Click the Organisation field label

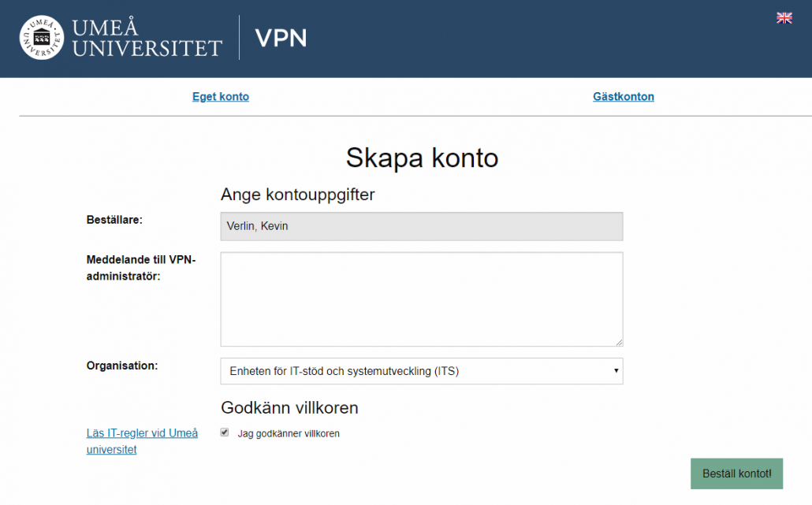(x=122, y=366)
